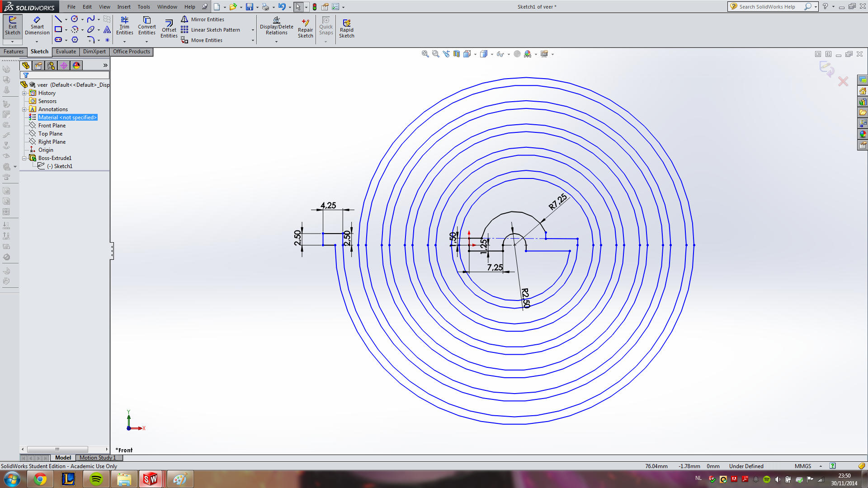Select the Line sketch tool
This screenshot has width=868, height=488.
coord(58,19)
